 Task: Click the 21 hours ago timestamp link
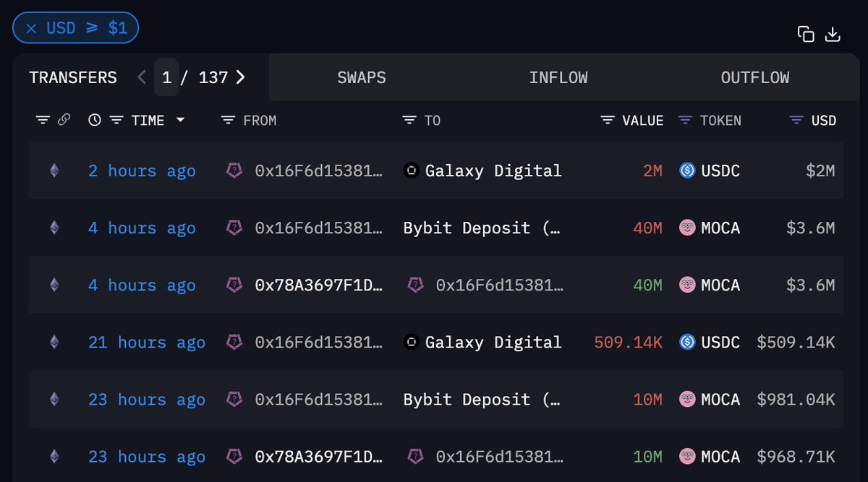[147, 343]
